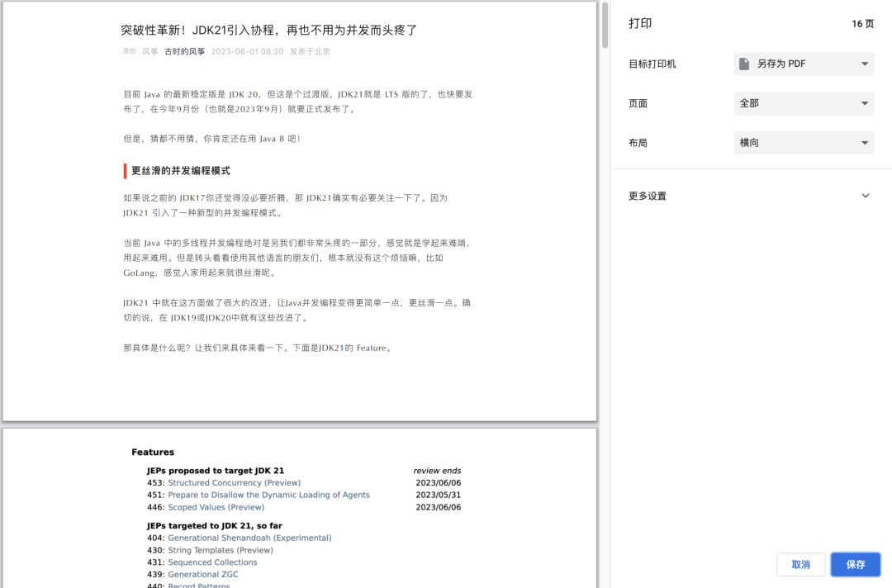This screenshot has height=588, width=892.
Task: Click the preview pane scrollbar
Action: [x=605, y=26]
